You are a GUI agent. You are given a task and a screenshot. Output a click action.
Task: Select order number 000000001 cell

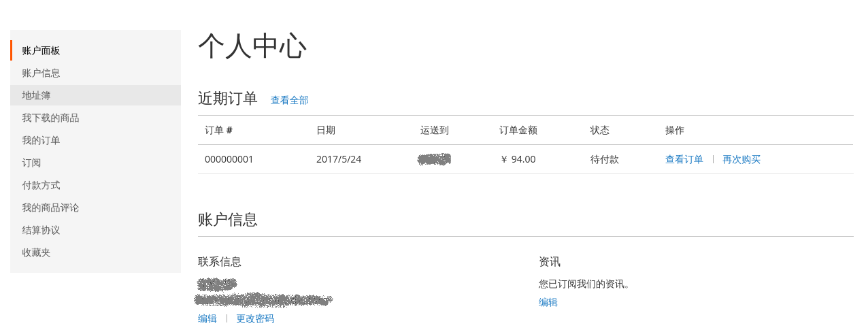point(229,159)
